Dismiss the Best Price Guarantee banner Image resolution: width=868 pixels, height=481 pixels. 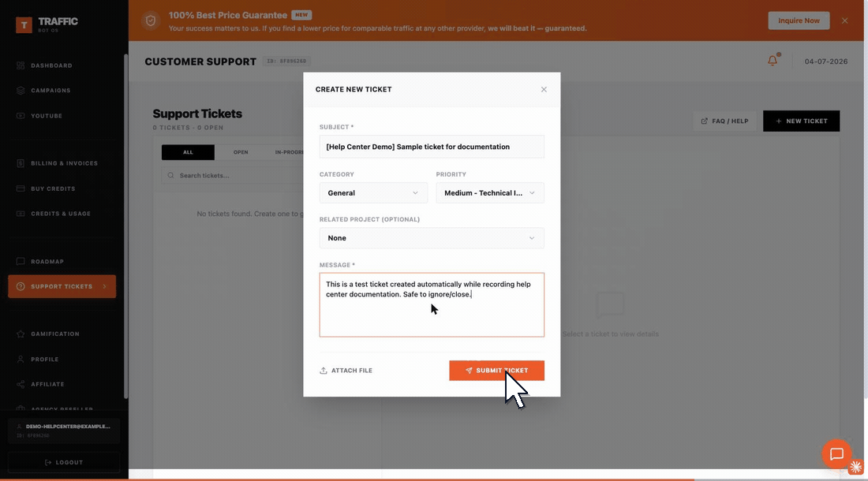[845, 21]
